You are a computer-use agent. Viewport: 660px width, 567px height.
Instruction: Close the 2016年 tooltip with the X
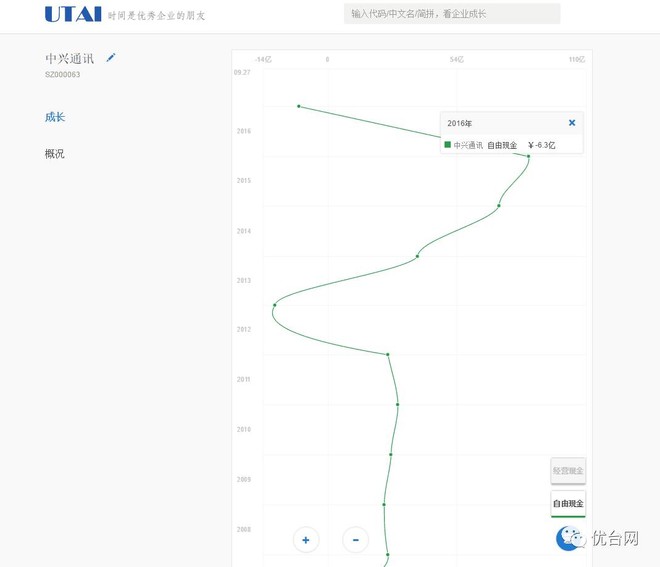coord(572,123)
